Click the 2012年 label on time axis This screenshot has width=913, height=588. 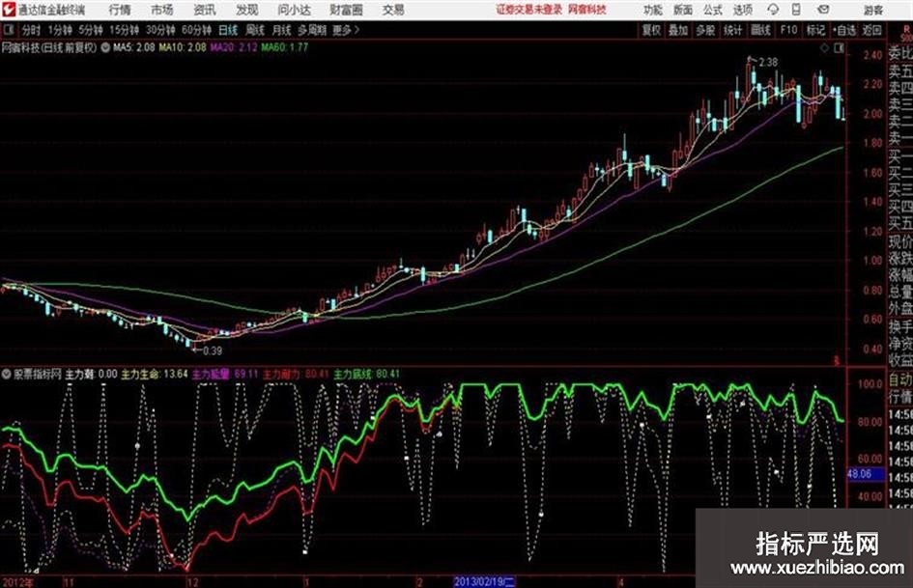click(17, 581)
